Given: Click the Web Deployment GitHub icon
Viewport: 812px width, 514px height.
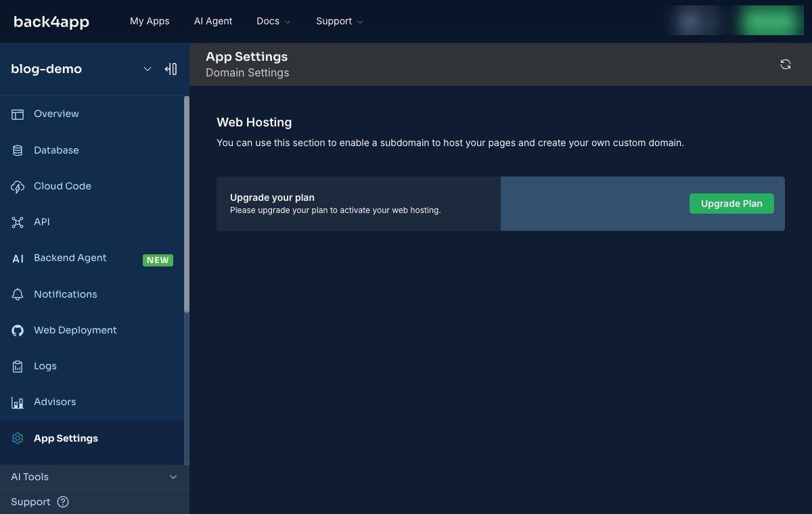Looking at the screenshot, I should click(18, 330).
